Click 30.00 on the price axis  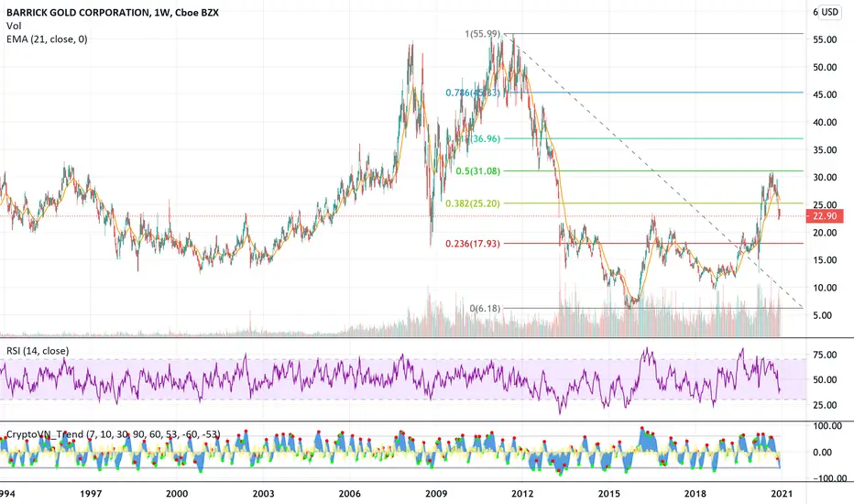825,178
